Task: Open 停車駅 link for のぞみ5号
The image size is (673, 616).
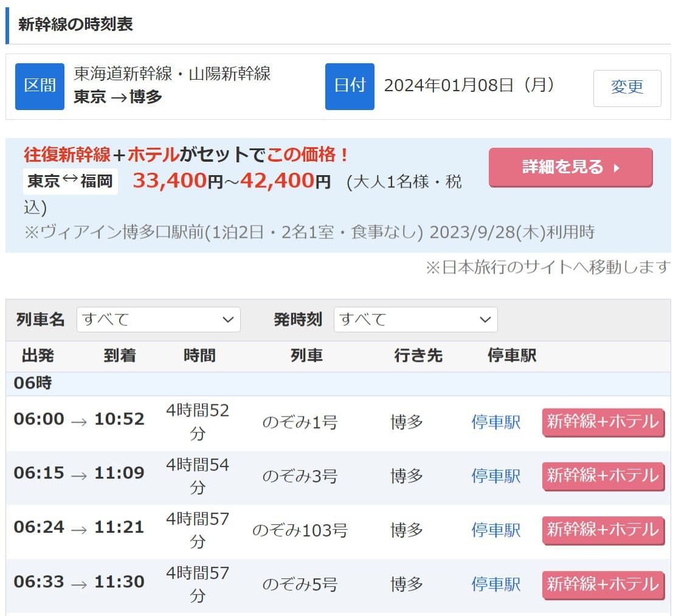Action: click(x=495, y=584)
